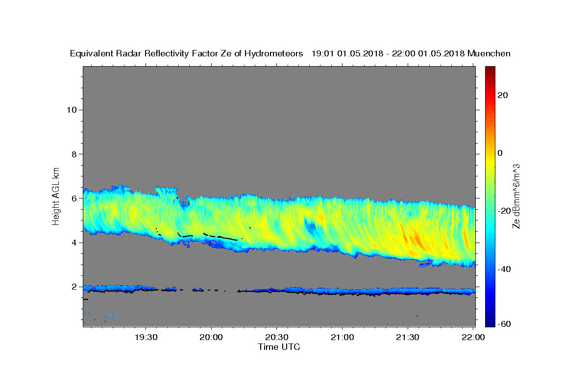Click the 4 km height tick label

tap(73, 243)
